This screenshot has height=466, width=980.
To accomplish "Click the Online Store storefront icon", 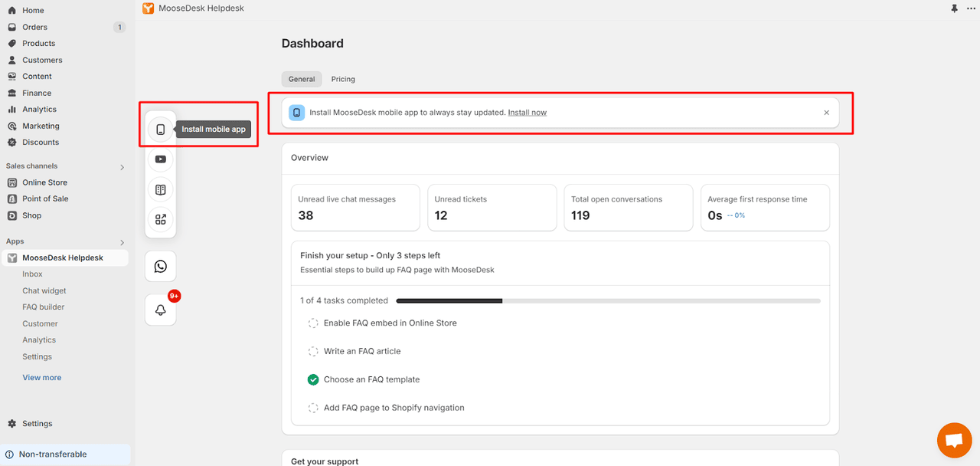I will tap(12, 182).
